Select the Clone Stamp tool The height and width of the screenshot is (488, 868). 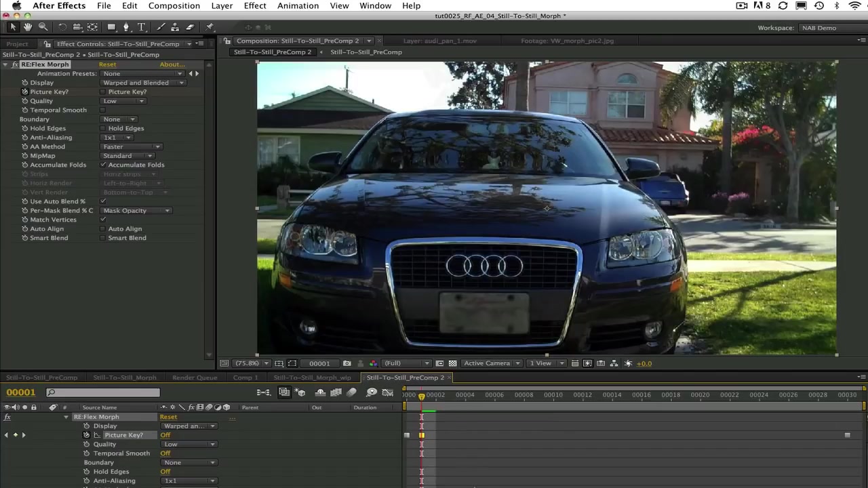175,27
